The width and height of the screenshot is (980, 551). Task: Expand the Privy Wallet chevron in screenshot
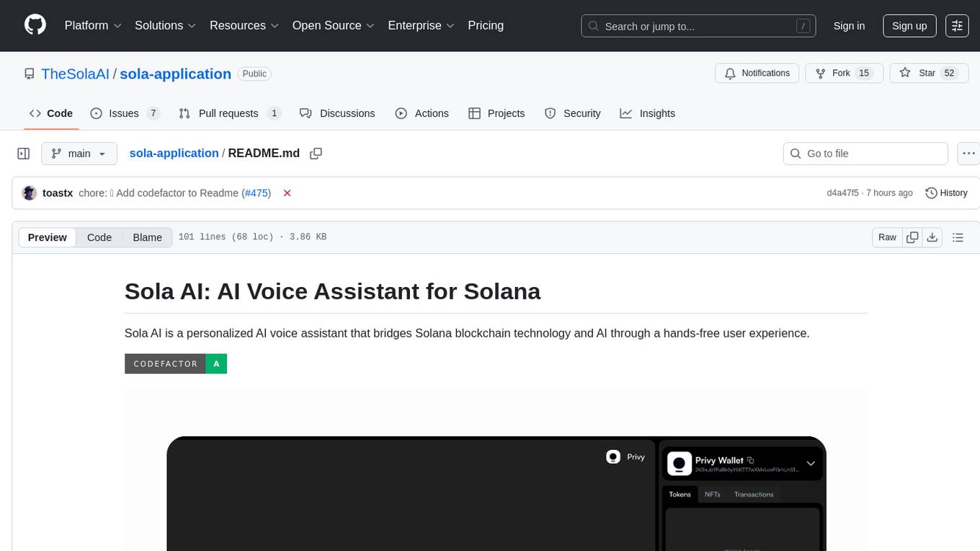[810, 463]
